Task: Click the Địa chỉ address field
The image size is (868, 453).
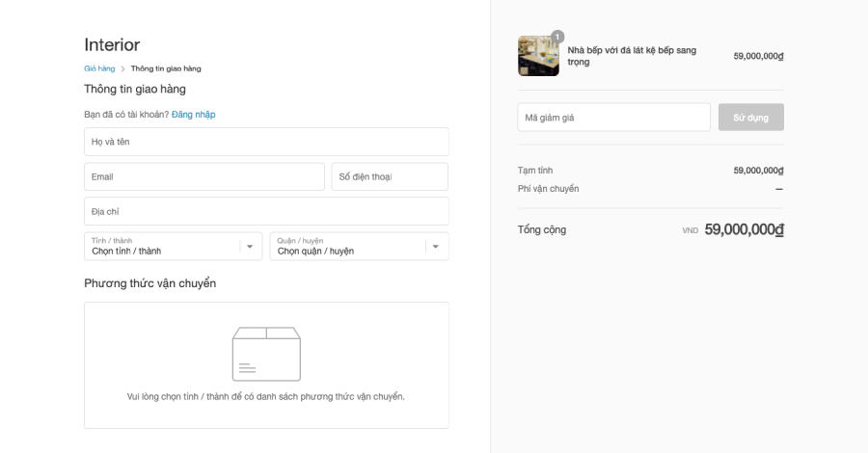Action: pos(266,211)
